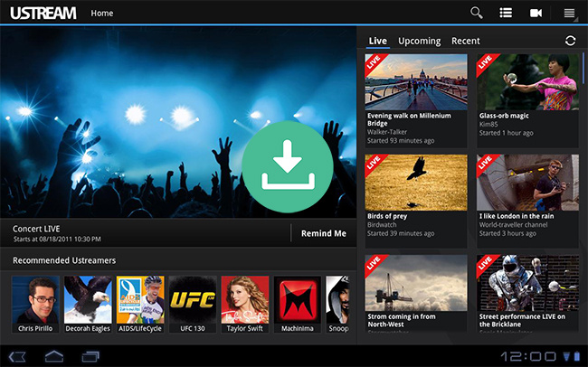Click the Home label in top bar
Image resolution: width=588 pixels, height=367 pixels.
pos(102,14)
